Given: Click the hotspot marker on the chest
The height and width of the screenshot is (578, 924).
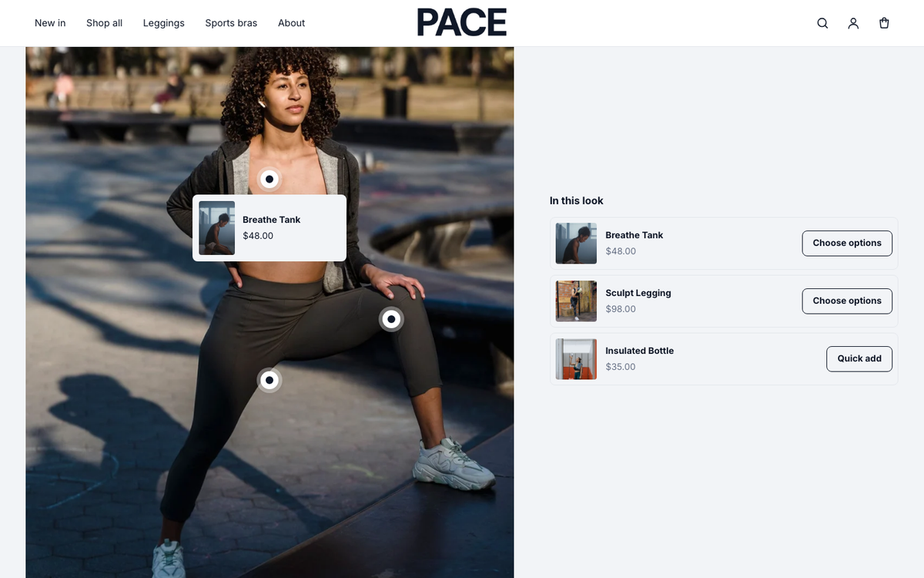Looking at the screenshot, I should [269, 179].
